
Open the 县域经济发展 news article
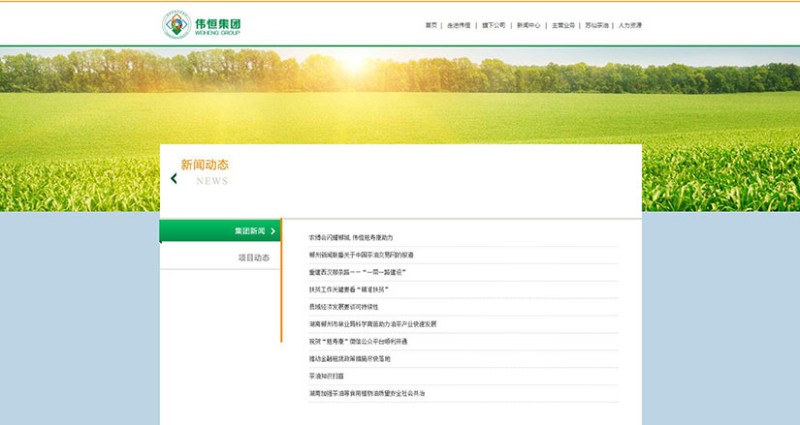point(343,307)
